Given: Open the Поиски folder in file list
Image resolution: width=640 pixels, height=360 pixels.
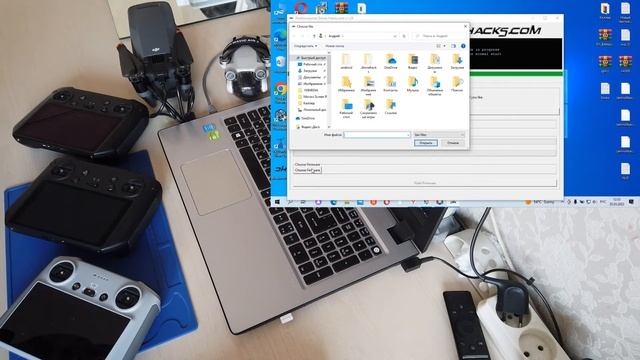Looking at the screenshot, I should point(457,84).
